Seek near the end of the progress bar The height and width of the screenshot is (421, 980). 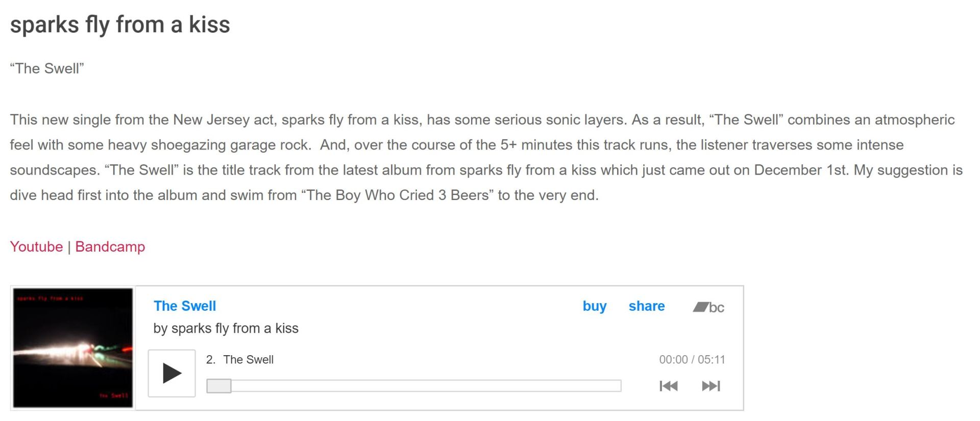607,386
